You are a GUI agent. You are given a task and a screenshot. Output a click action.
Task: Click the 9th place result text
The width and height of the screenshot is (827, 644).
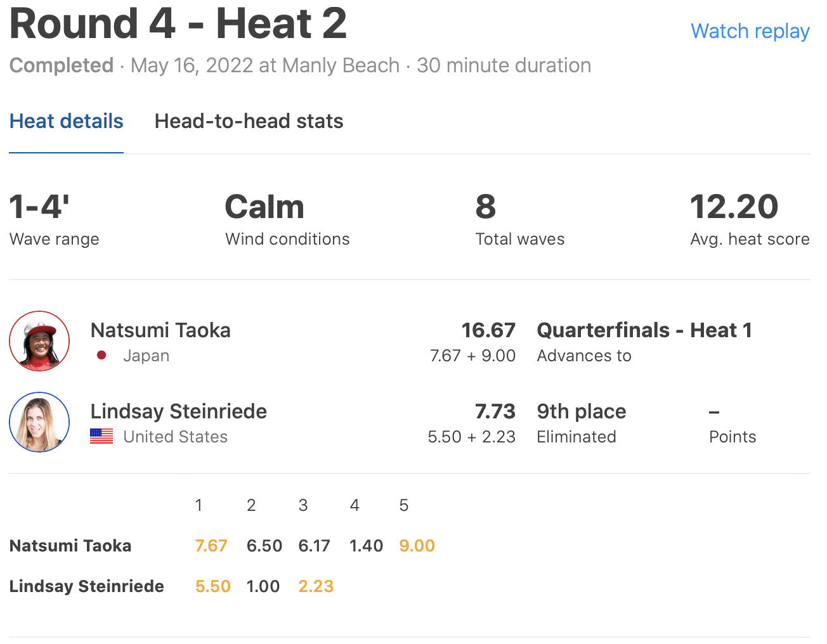click(x=581, y=411)
